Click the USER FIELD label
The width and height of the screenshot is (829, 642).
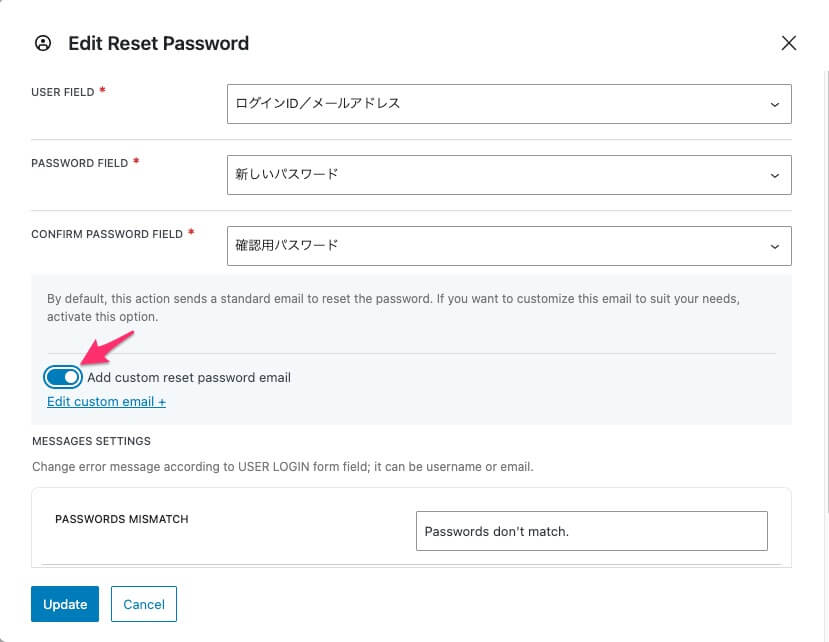63,92
